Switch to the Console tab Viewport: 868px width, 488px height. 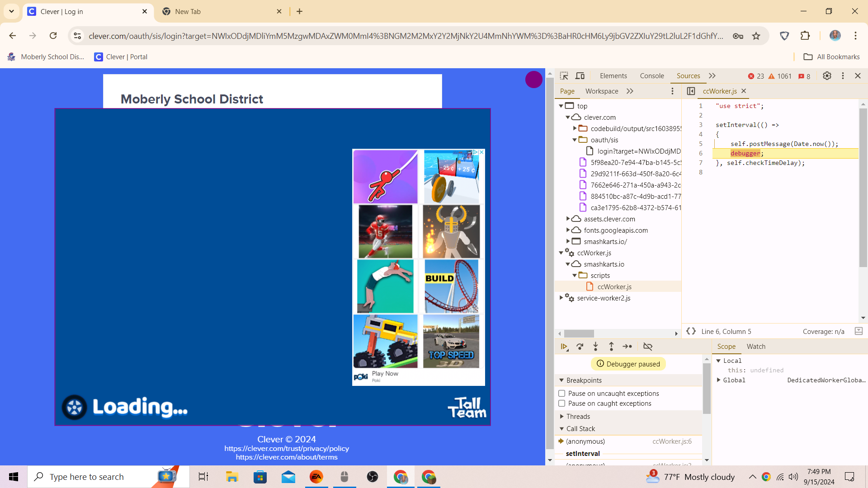tap(651, 76)
